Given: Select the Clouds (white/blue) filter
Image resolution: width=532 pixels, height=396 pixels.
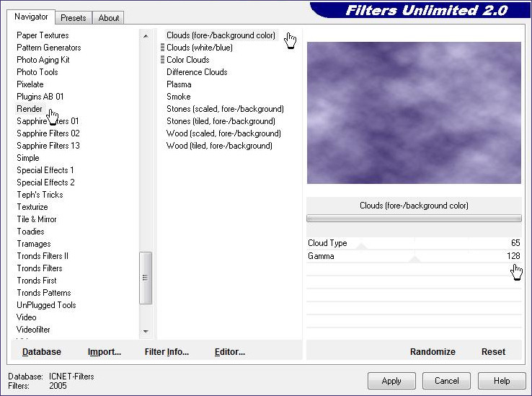Looking at the screenshot, I should pyautogui.click(x=200, y=48).
